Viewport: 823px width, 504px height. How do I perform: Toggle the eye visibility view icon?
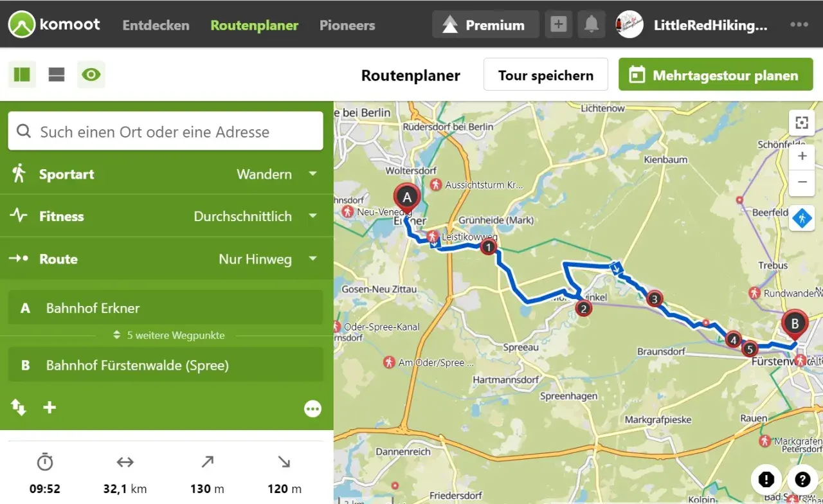[91, 75]
